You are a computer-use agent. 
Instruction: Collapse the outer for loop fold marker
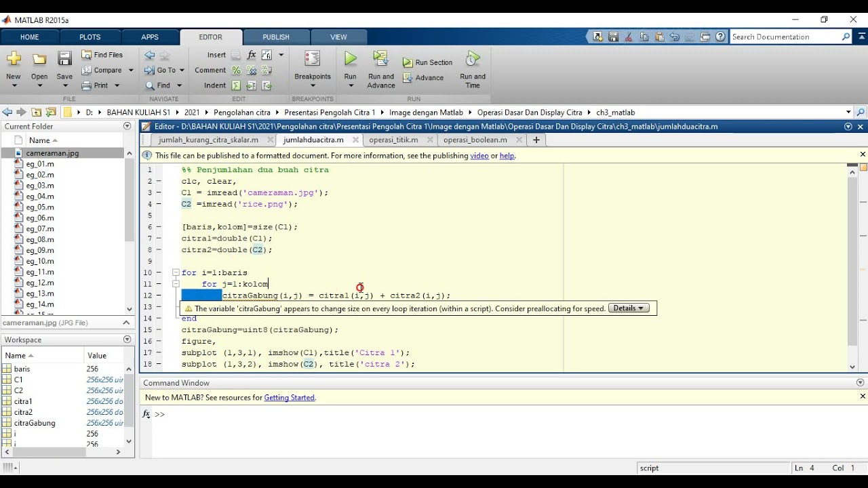tap(176, 272)
